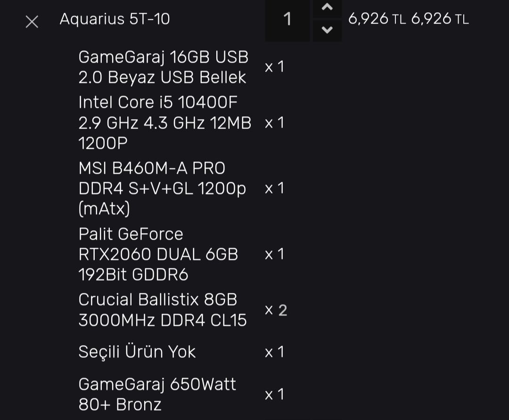Click the cart quantity input field

coord(287,20)
